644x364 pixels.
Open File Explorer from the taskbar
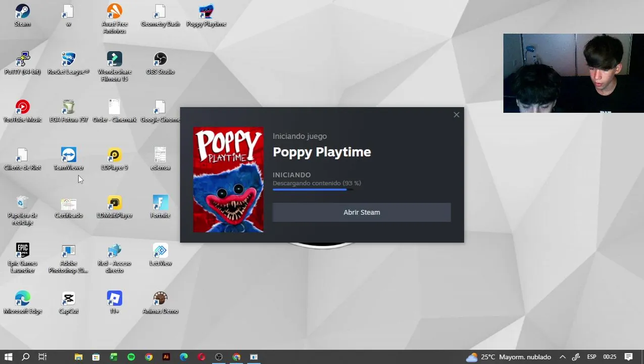[78, 357]
